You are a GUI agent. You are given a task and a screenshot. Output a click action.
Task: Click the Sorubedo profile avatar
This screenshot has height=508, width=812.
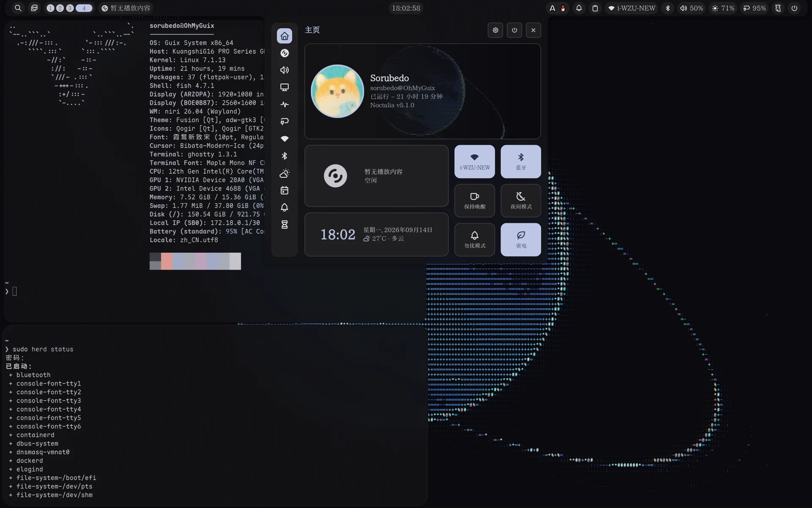point(337,91)
